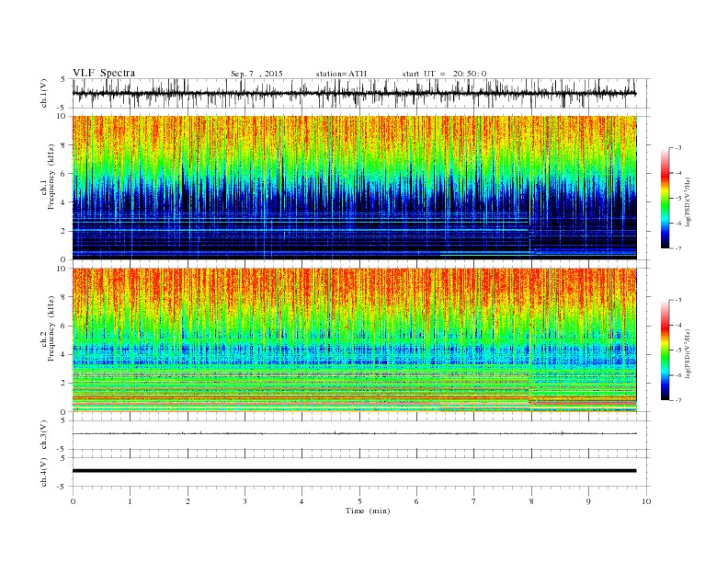The image size is (728, 563).
Task: Click the "VLF Spectra" title text
Action: pyautogui.click(x=104, y=73)
